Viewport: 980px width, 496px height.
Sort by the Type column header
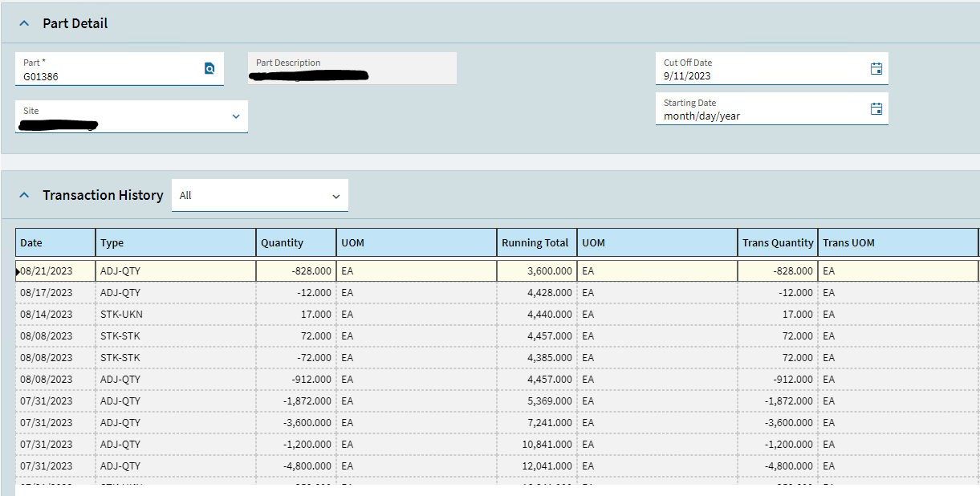pyautogui.click(x=175, y=243)
